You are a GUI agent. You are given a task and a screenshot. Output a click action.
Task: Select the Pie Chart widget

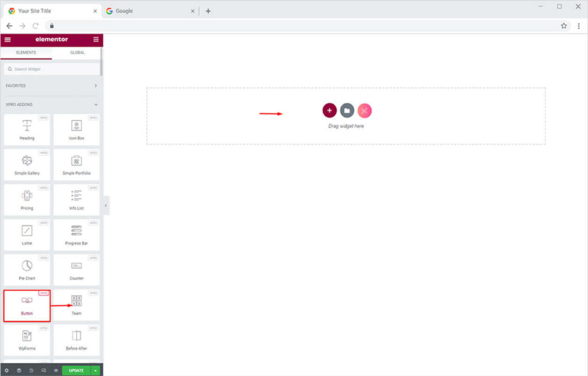click(x=27, y=270)
